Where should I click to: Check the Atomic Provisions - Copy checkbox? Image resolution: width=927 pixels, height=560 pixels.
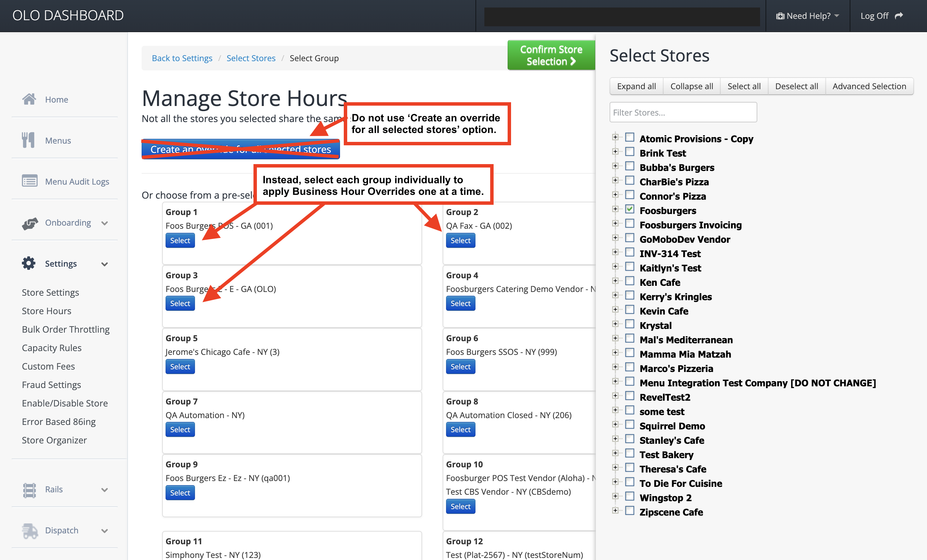pos(629,138)
